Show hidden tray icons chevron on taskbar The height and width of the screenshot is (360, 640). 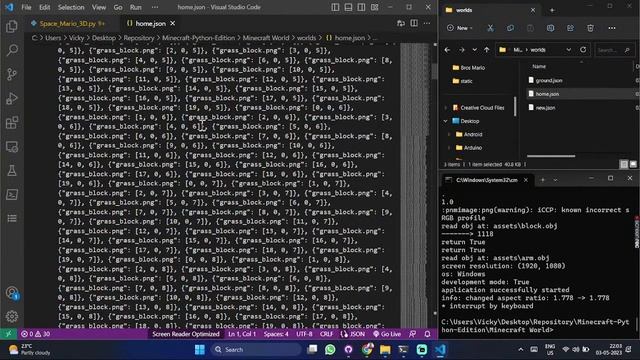[x=520, y=349]
